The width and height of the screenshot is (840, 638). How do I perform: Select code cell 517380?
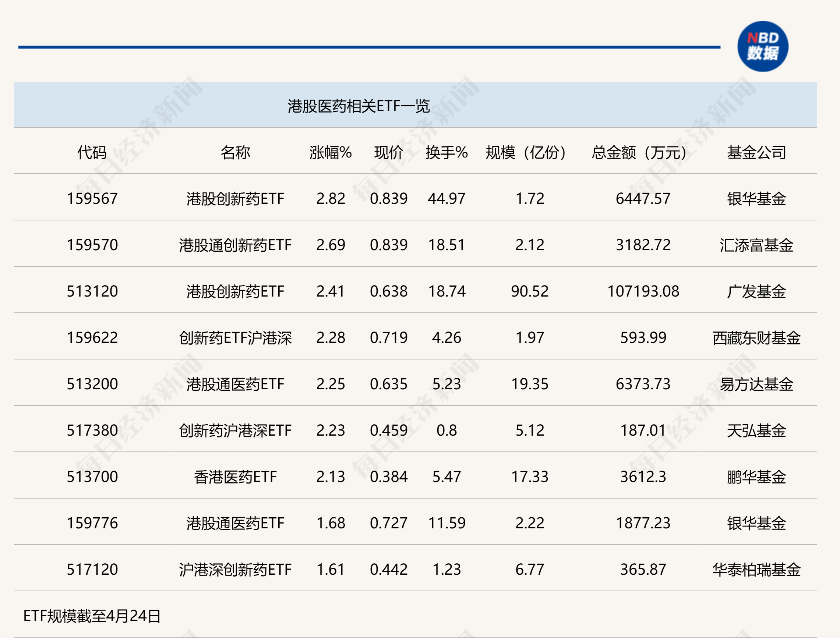click(92, 430)
